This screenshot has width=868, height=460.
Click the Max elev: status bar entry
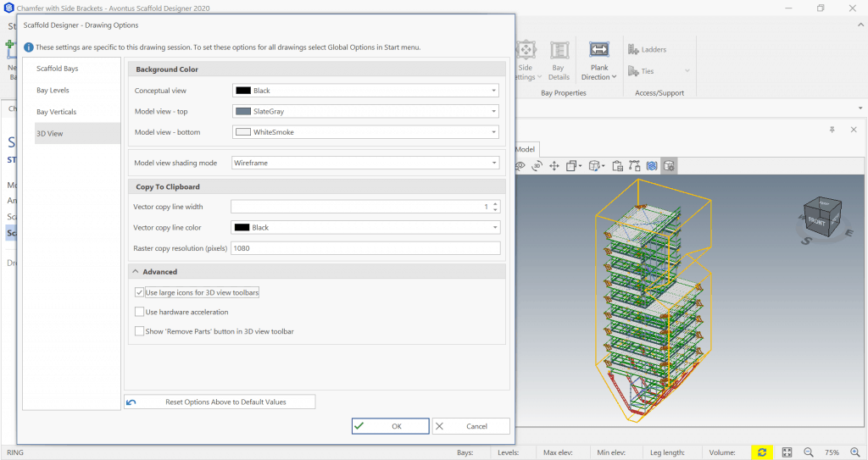tap(558, 452)
